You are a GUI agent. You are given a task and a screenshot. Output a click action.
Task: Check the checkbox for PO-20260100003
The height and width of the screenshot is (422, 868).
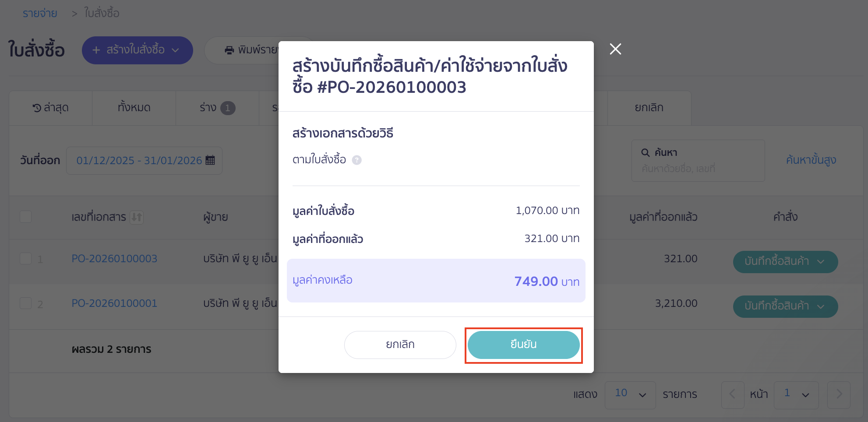26,259
